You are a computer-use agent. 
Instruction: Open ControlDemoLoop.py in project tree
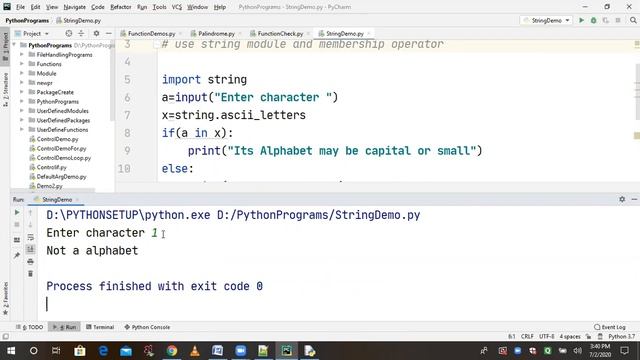[x=64, y=158]
